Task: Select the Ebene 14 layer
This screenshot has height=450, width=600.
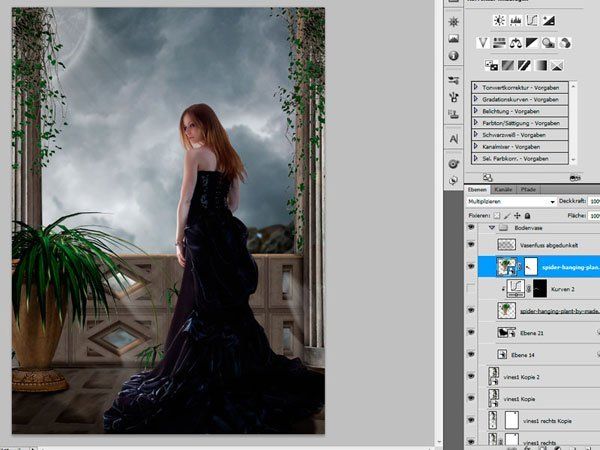Action: point(539,355)
